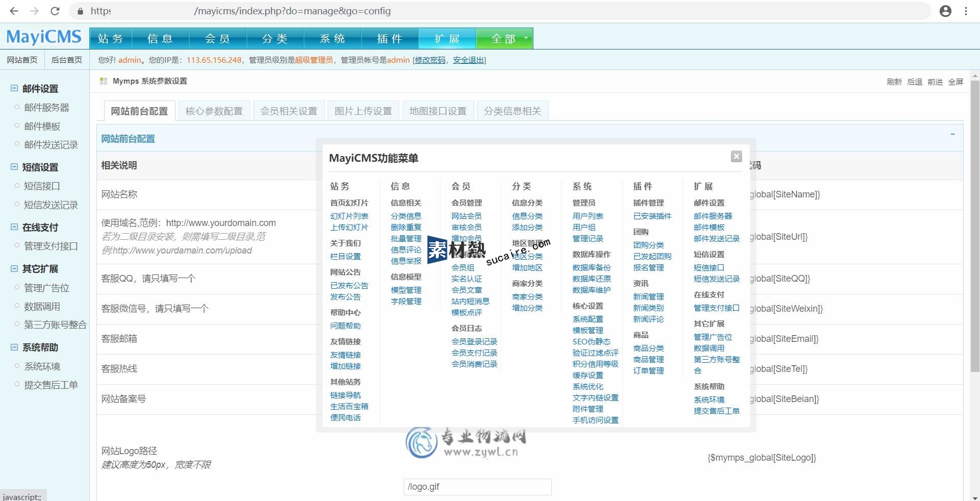Image resolution: width=980 pixels, height=501 pixels.
Task: Go to 网站首页
Action: tap(22, 60)
